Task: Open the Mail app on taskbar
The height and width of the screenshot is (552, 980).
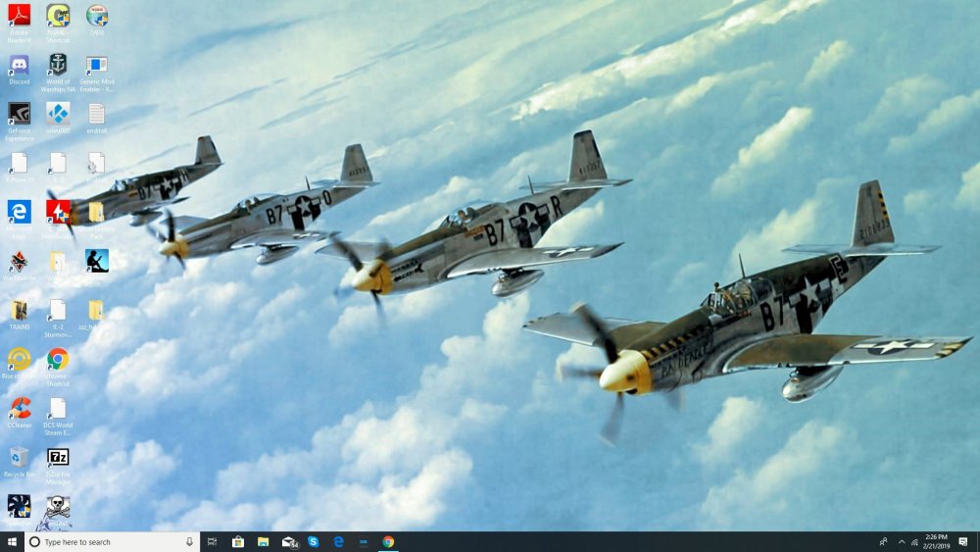Action: (289, 541)
